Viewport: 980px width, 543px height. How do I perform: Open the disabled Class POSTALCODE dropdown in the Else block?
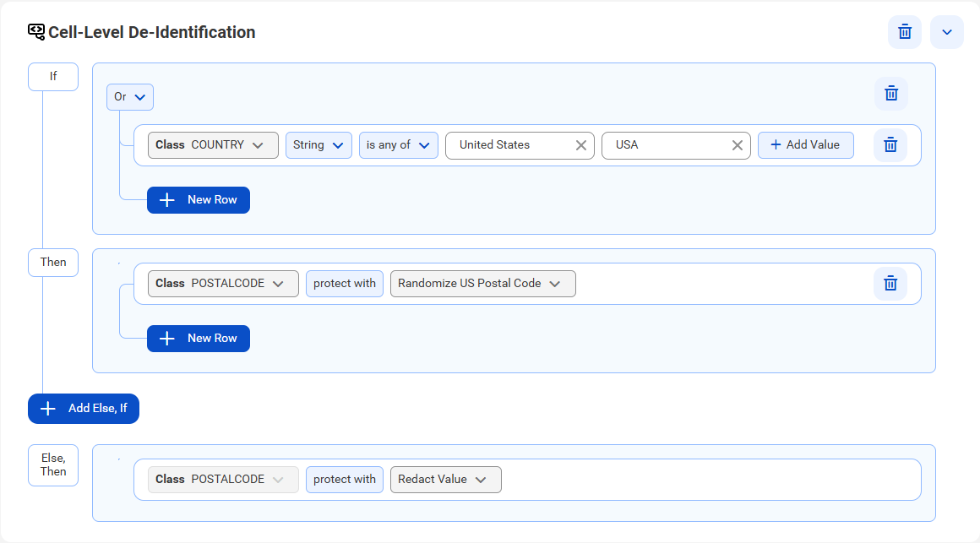(223, 480)
